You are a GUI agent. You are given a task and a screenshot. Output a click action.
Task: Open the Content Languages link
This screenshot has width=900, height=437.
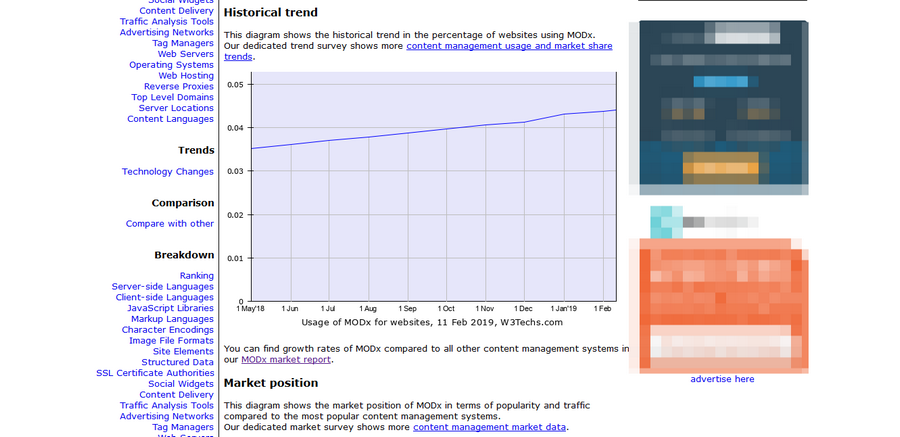click(170, 119)
